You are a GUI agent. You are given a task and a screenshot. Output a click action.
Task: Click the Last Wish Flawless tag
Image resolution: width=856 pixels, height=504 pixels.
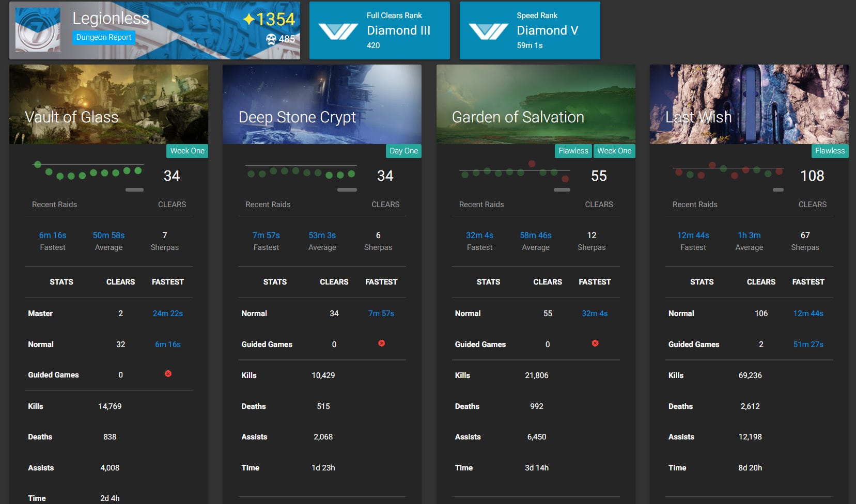point(830,151)
